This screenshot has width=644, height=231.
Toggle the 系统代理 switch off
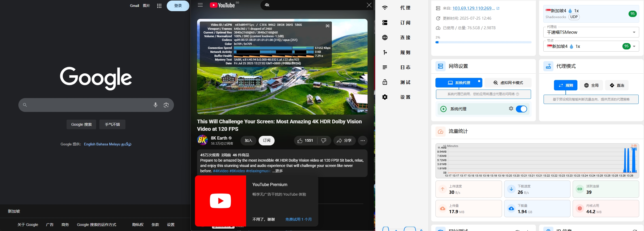coord(521,109)
